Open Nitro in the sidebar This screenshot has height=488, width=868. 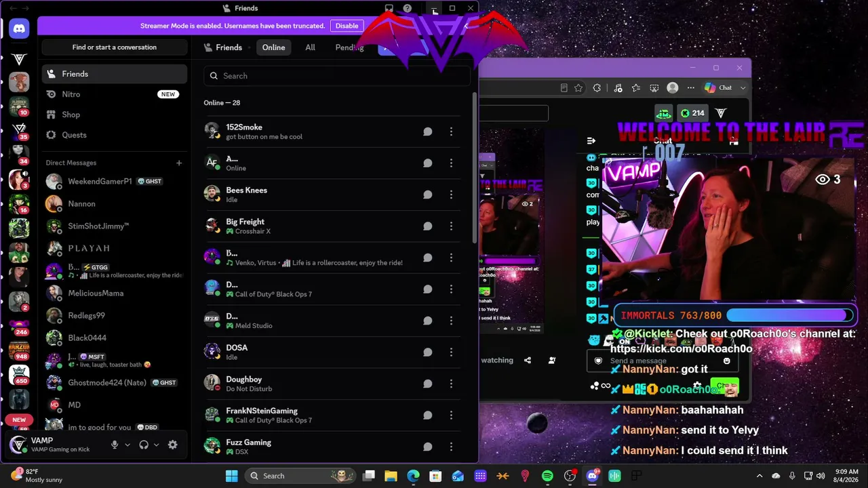tap(114, 94)
